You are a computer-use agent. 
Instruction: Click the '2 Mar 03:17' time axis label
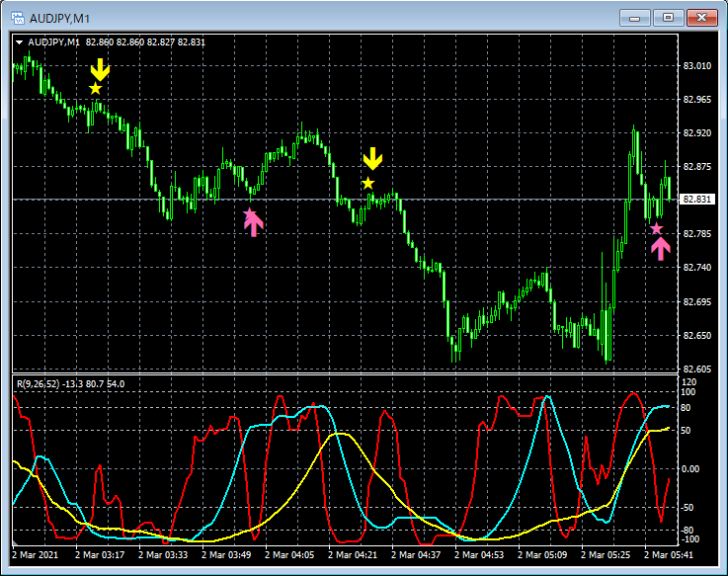pyautogui.click(x=100, y=555)
